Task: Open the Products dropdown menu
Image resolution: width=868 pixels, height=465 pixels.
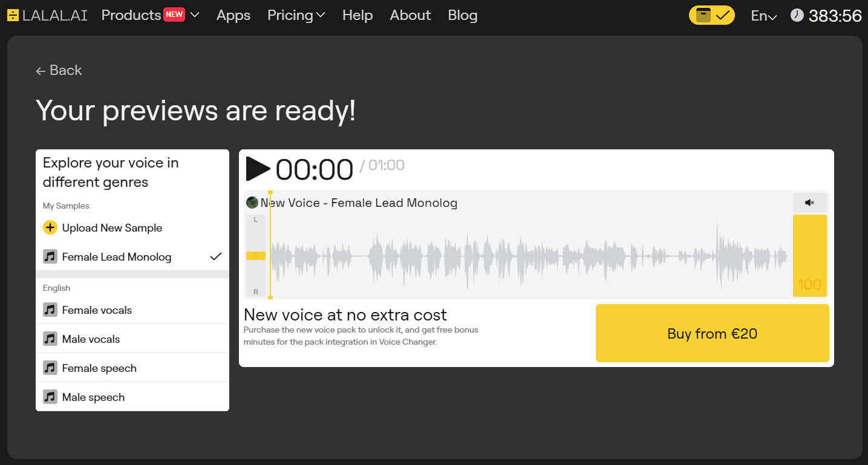Action: click(x=150, y=15)
